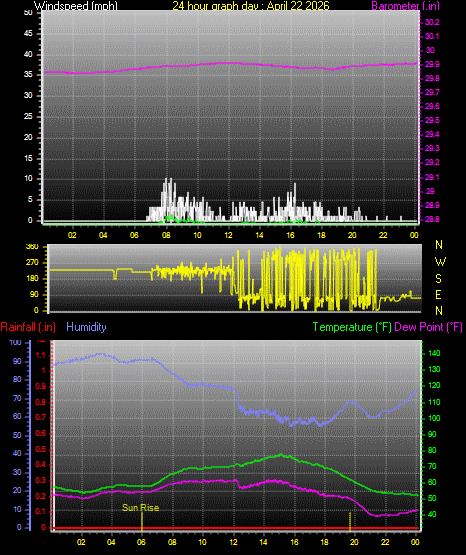Click humidity axis value 60

click(x=17, y=416)
